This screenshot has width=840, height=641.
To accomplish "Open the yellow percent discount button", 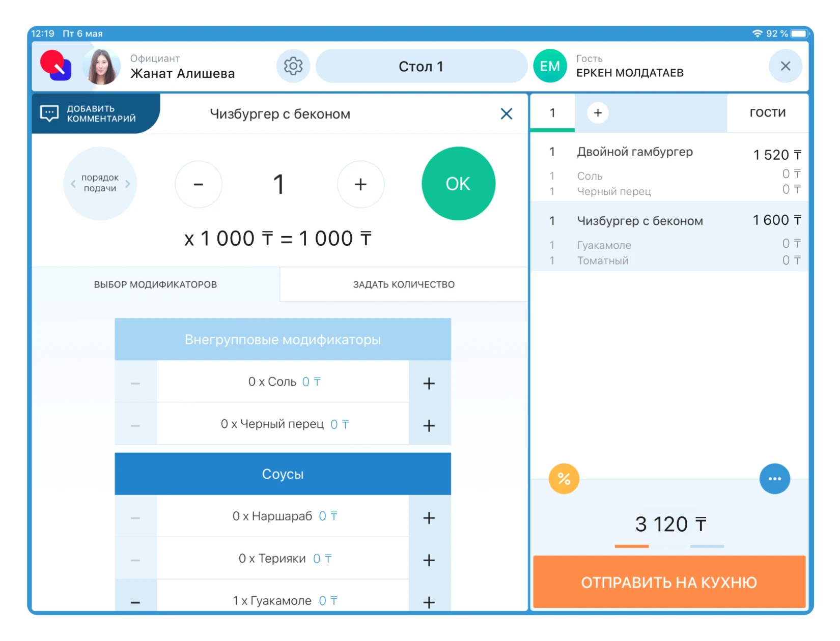I will [564, 479].
